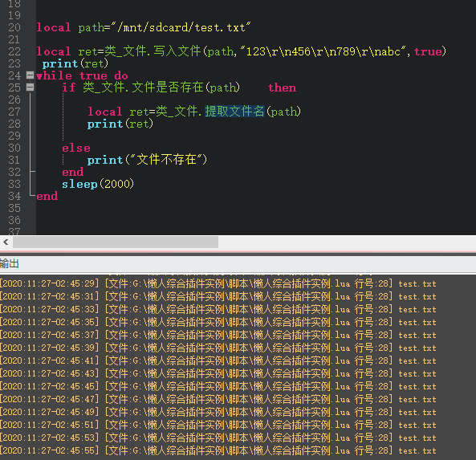Screen dimensions: 476x460
Task: Click line number 20 in gutter
Action: coord(14,27)
